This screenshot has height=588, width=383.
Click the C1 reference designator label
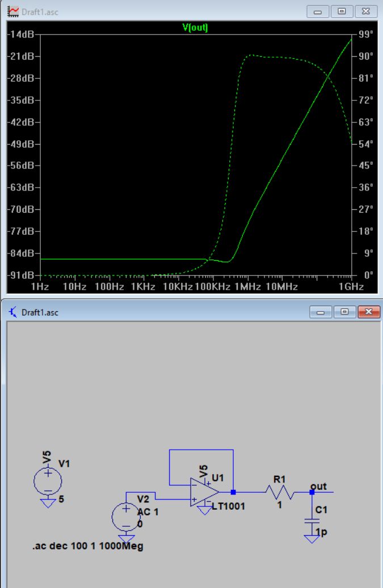[x=322, y=510]
